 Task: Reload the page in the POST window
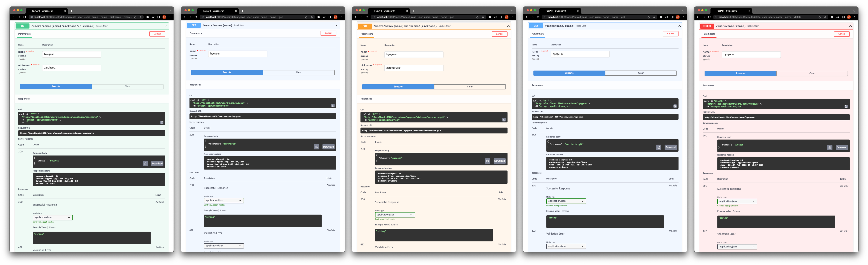[25, 17]
